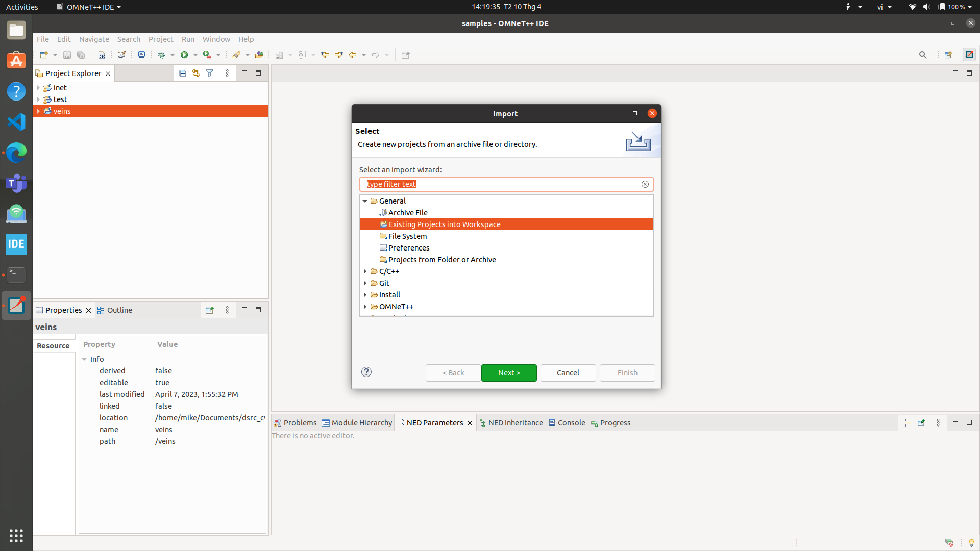Screen dimensions: 980x551
Task: Click the search magnifier toolbar icon
Action: coord(922,55)
